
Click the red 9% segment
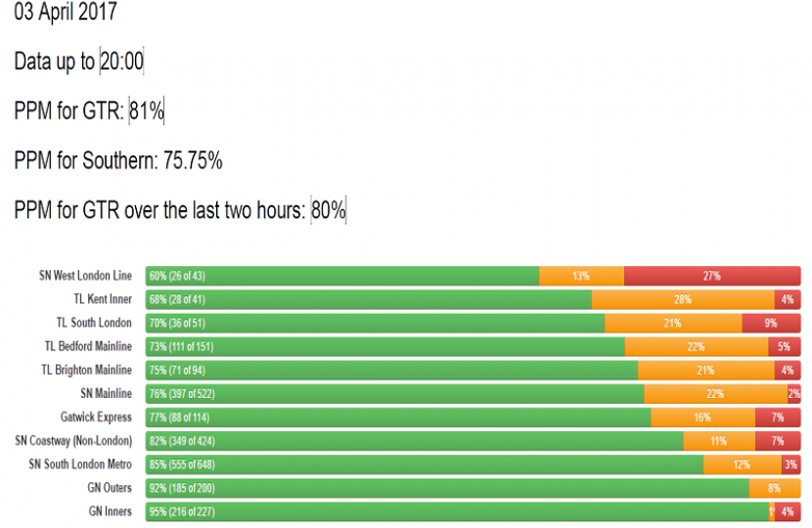click(771, 323)
